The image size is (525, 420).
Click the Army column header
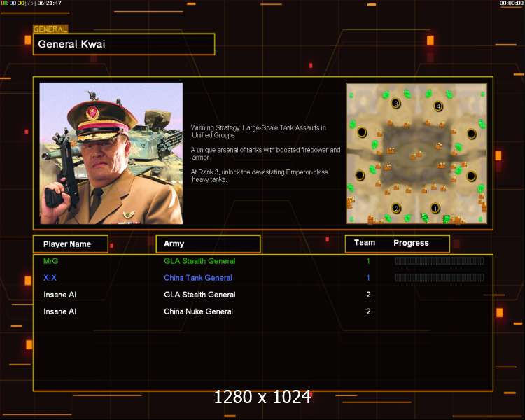click(x=208, y=244)
